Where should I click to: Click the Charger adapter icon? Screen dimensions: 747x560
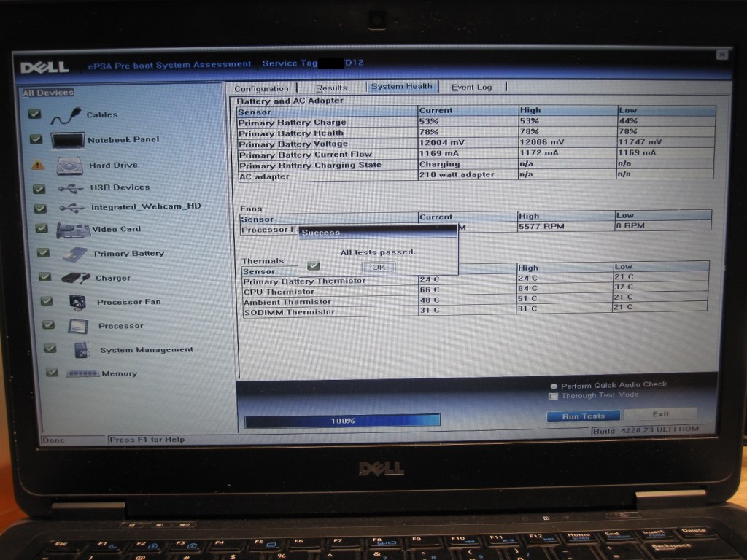76,278
